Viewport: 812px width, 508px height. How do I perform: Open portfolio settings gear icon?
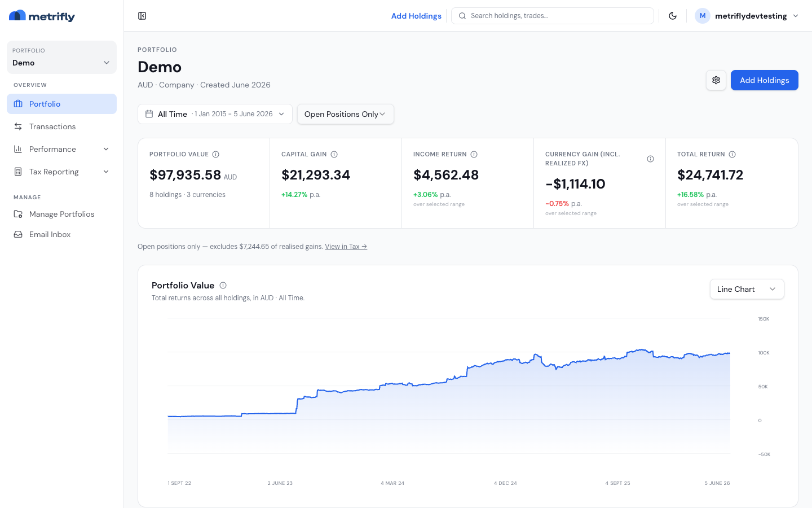pyautogui.click(x=716, y=80)
